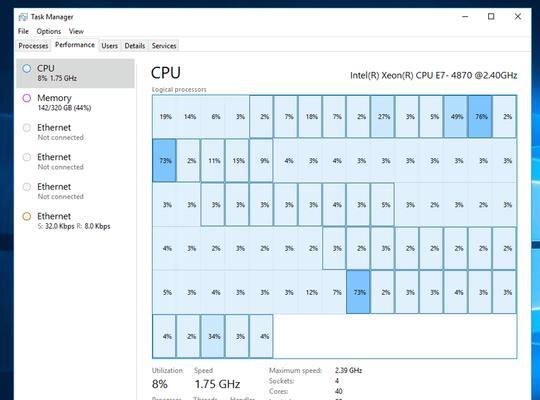The width and height of the screenshot is (540, 400).
Task: Maximize the Task Manager window
Action: click(491, 16)
